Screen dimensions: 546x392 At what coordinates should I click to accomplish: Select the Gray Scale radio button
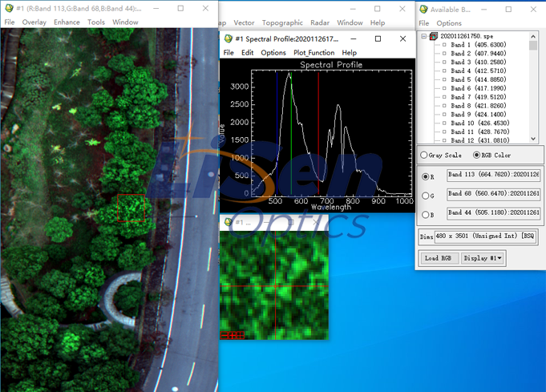pos(424,155)
